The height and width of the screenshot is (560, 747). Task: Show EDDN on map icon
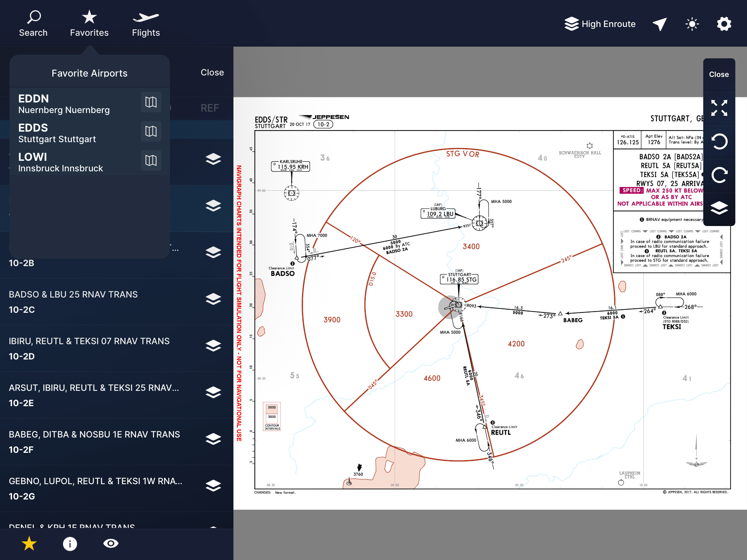(151, 102)
